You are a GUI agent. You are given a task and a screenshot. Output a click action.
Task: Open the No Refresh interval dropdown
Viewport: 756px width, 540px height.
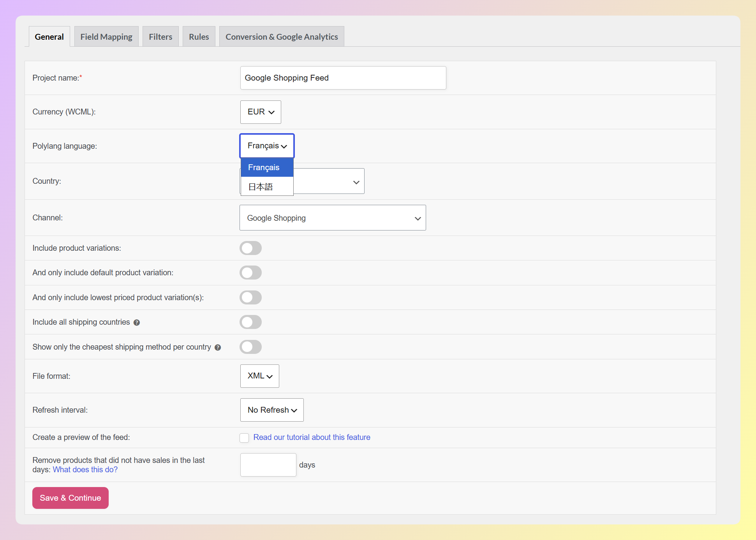click(272, 410)
